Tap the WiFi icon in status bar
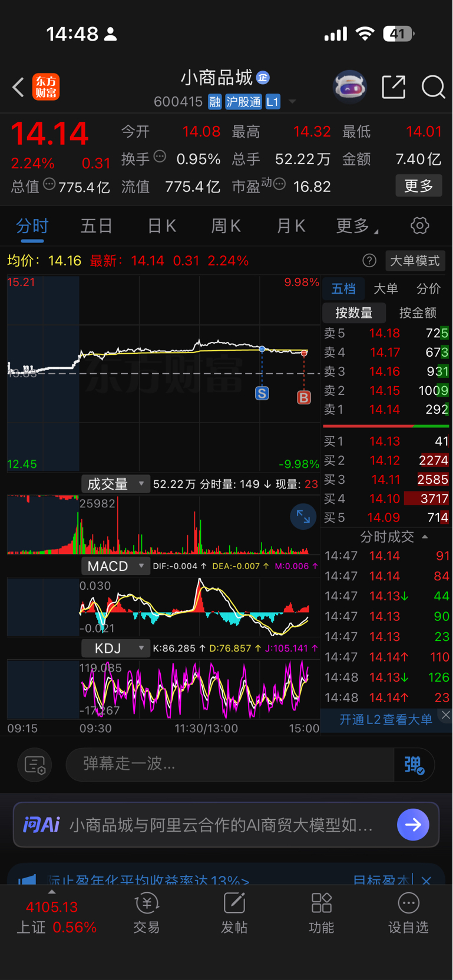This screenshot has width=453, height=980. (365, 34)
